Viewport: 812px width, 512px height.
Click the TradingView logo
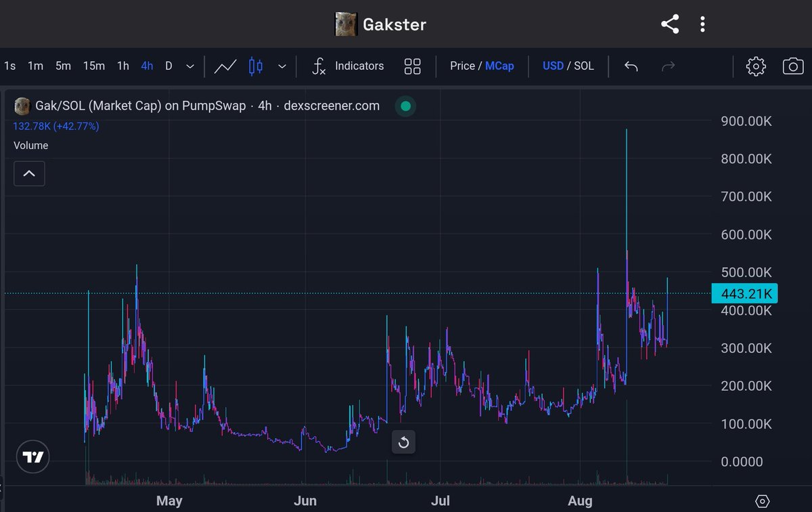pos(32,456)
